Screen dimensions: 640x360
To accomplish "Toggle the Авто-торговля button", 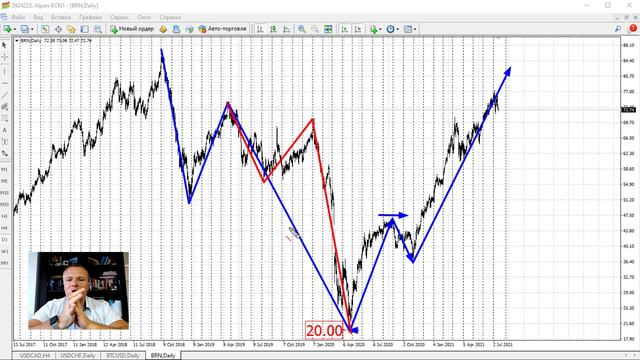I will (x=222, y=29).
